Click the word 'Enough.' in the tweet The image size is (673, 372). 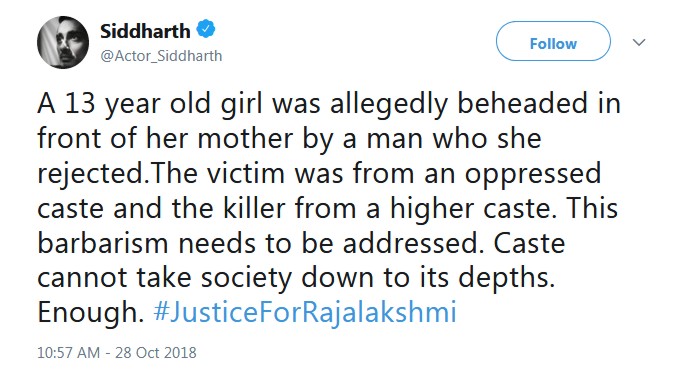coord(91,313)
